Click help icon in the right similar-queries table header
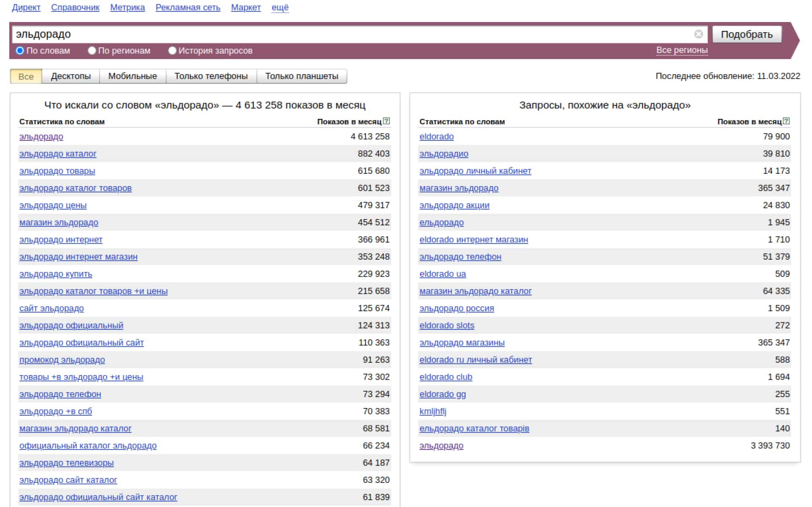Image resolution: width=812 pixels, height=507 pixels. [786, 121]
